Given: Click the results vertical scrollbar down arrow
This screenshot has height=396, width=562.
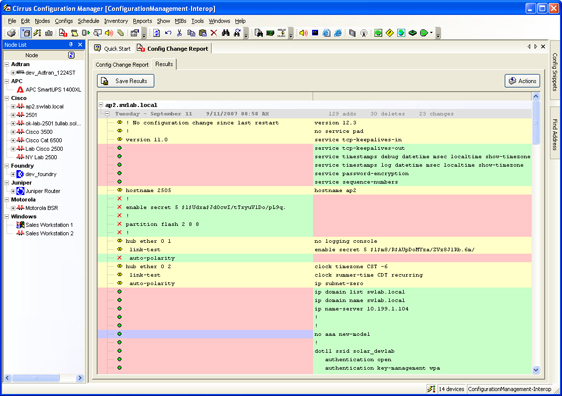Looking at the screenshot, I should click(x=536, y=370).
